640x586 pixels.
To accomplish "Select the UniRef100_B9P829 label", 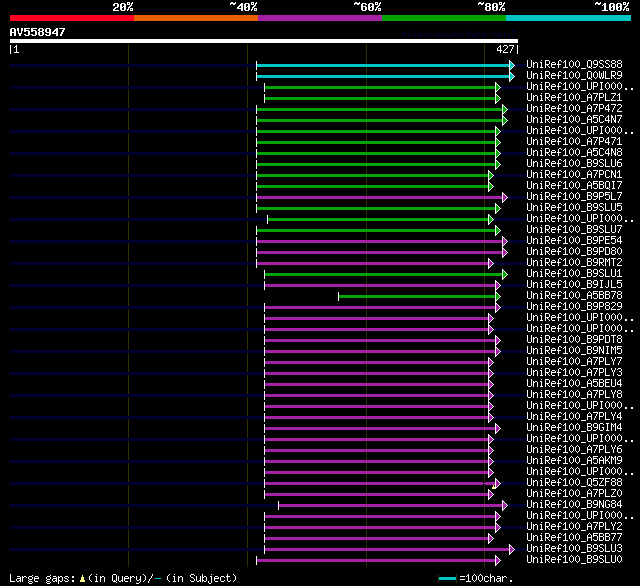I will [x=574, y=307].
